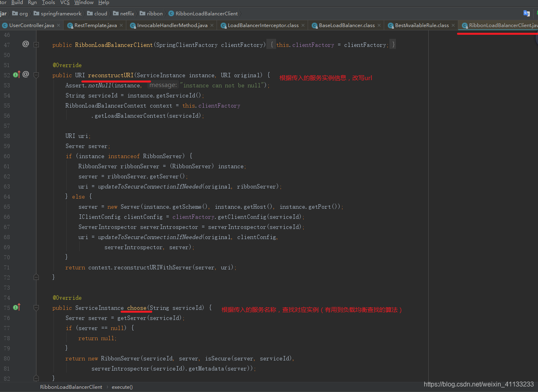The height and width of the screenshot is (392, 538).
Task: Click line number 60 in the gutter
Action: click(7, 156)
